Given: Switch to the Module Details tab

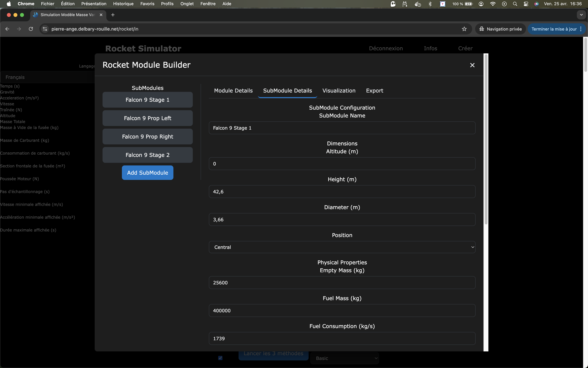Looking at the screenshot, I should click(x=233, y=91).
